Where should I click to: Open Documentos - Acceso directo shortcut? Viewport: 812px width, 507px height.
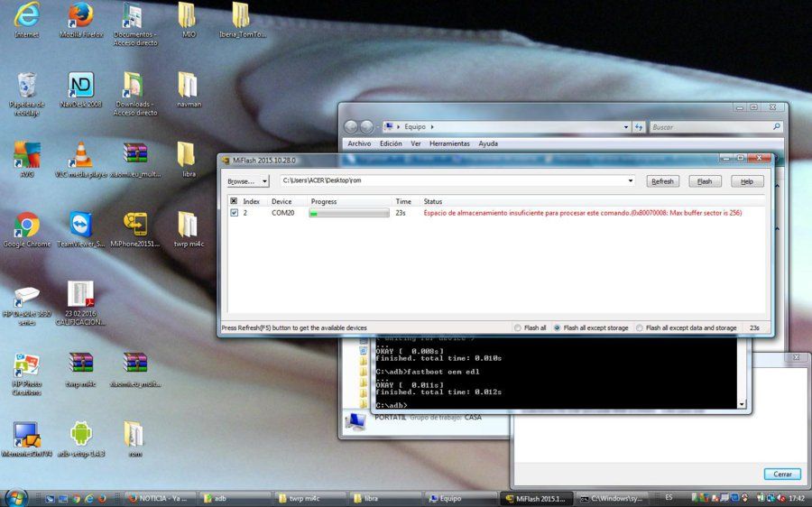click(134, 23)
